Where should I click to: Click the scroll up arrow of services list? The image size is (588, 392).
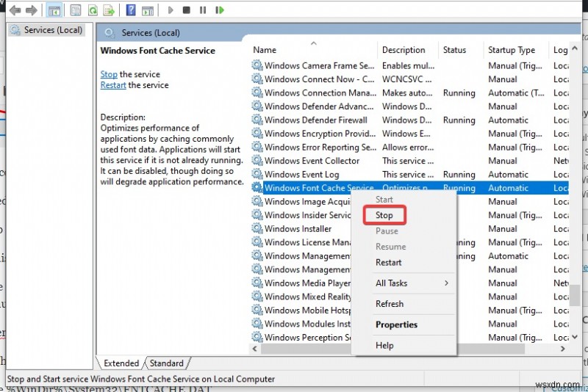(x=575, y=48)
